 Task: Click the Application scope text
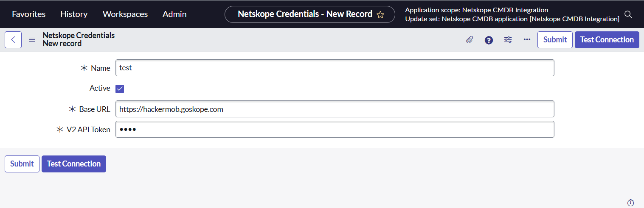477,10
